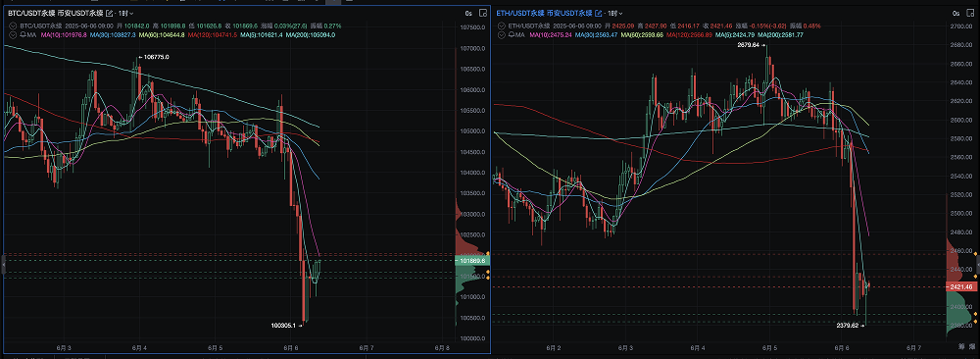
Task: Toggle BTC MA indicator check circle
Action: [13, 35]
